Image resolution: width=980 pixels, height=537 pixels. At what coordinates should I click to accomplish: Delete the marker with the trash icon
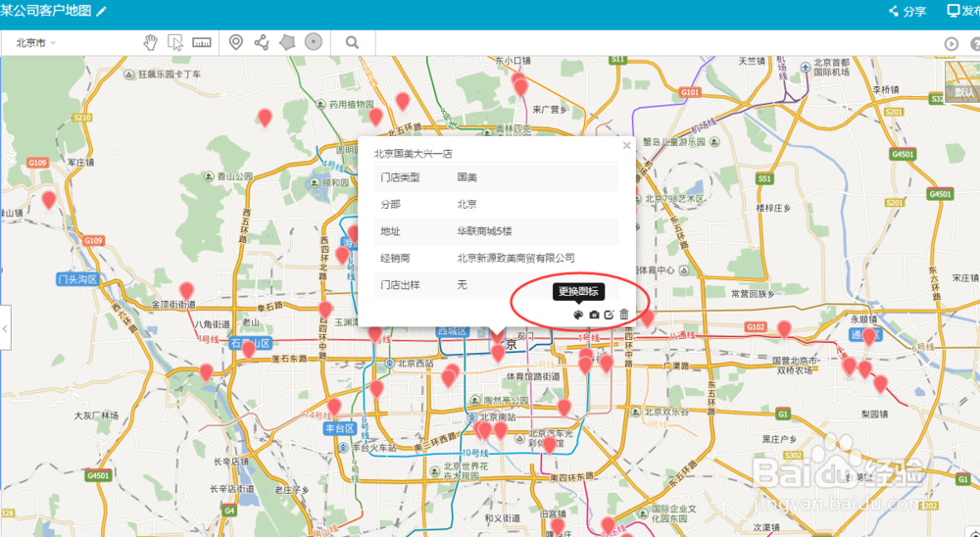623,314
